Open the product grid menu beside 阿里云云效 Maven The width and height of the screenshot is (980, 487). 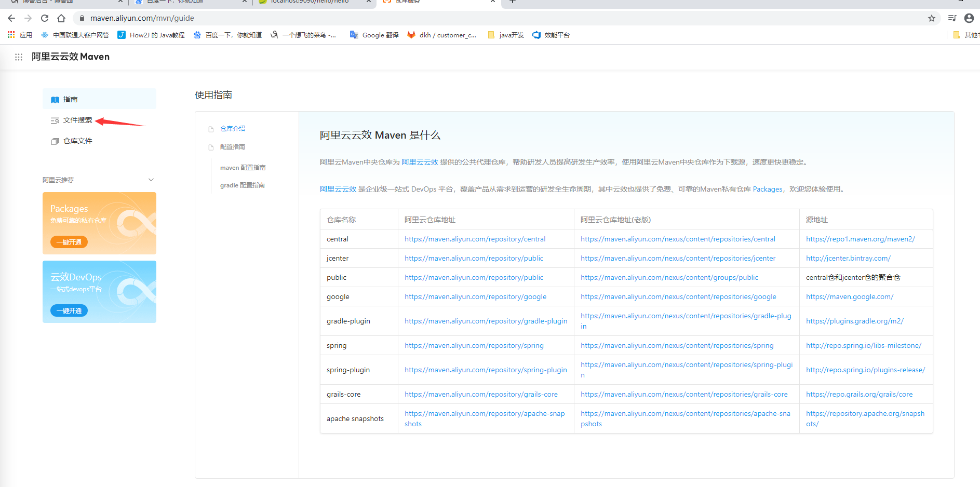click(x=19, y=57)
